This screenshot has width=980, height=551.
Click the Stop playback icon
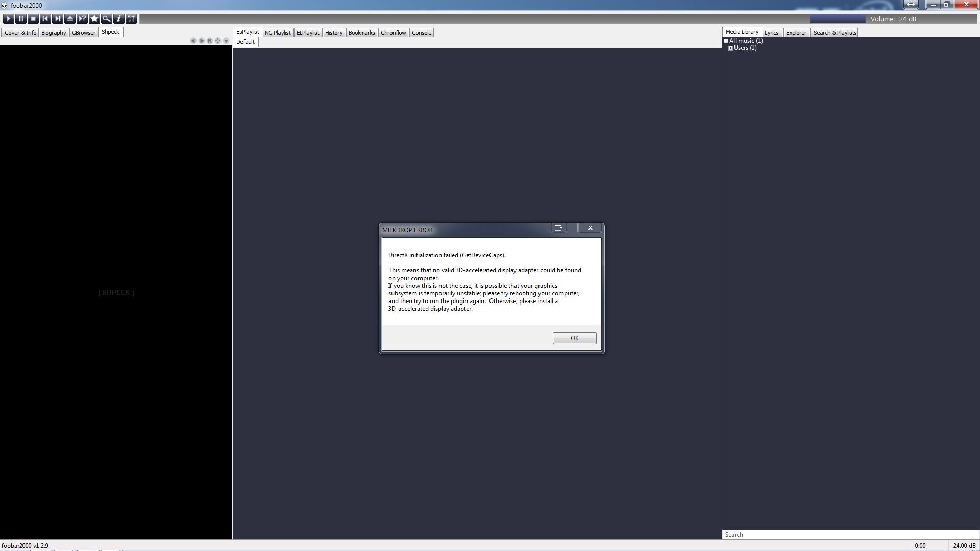[x=33, y=19]
